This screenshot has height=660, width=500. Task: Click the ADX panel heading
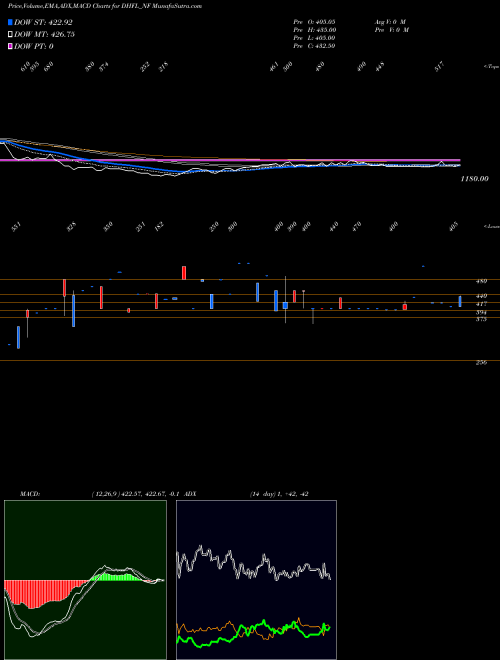point(190,493)
